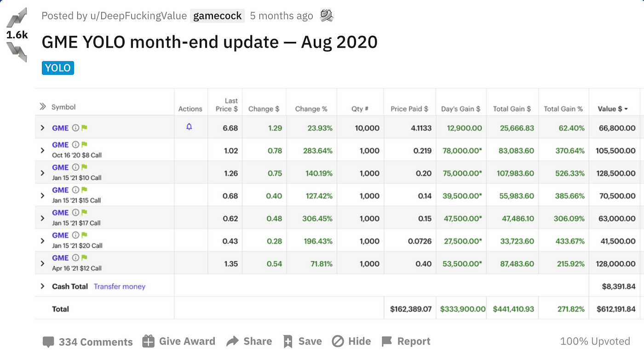
Task: Click the Qty # column header
Action: click(x=360, y=109)
